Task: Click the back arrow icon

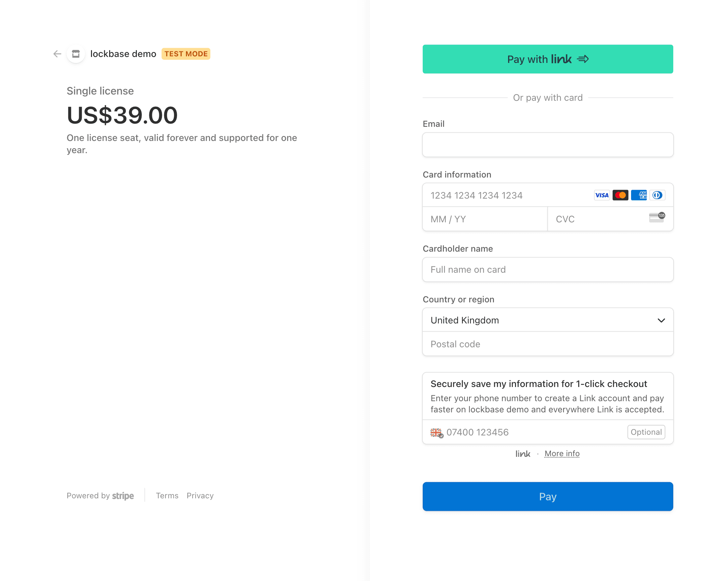Action: (58, 54)
